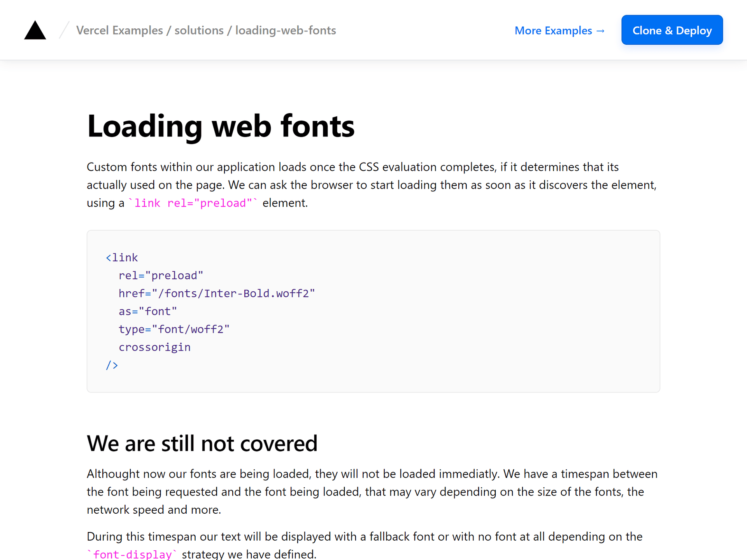This screenshot has height=560, width=747.
Task: Select the Clone & Deploy button
Action: click(672, 30)
